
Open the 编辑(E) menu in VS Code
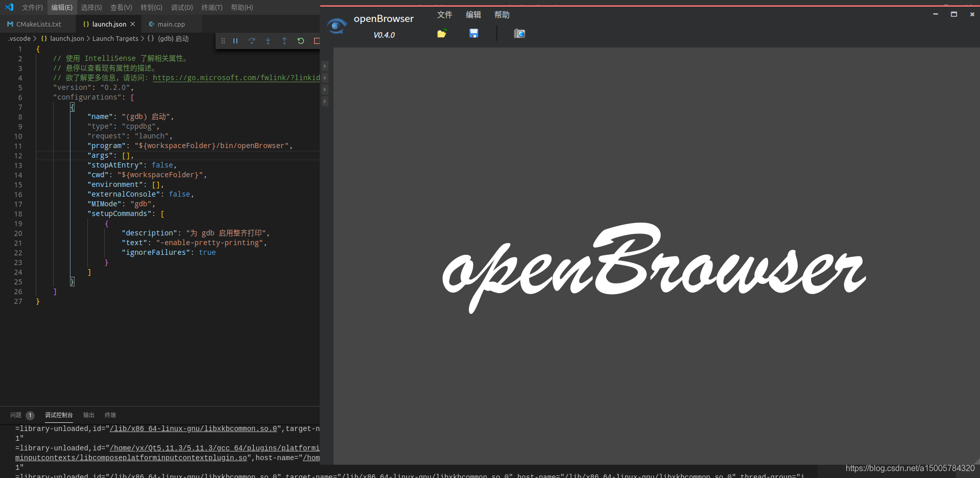pyautogui.click(x=62, y=7)
